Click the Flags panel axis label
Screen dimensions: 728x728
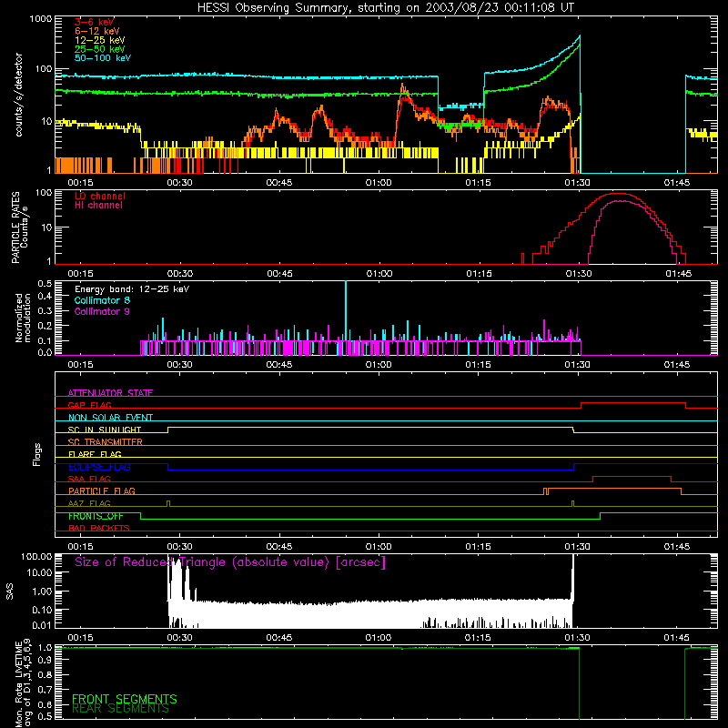36,454
